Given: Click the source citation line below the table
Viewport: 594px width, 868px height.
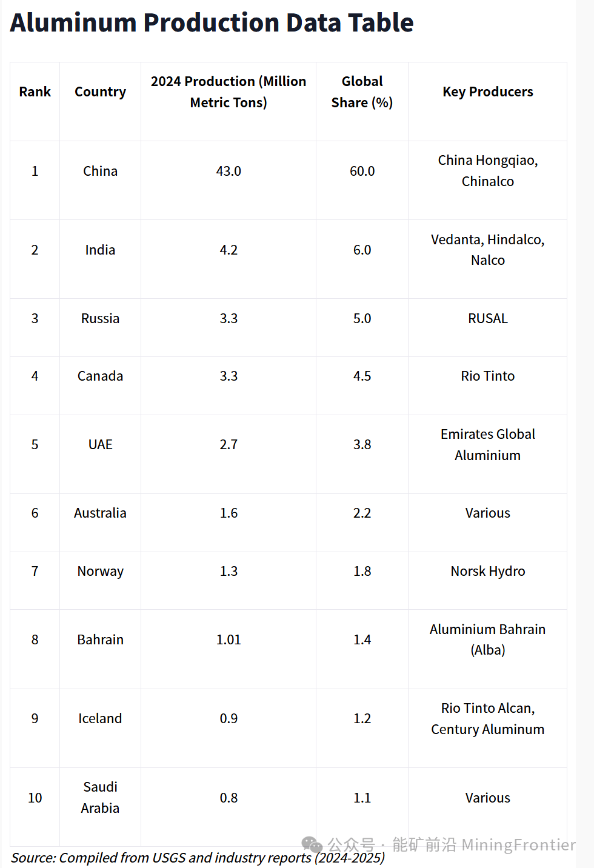Looking at the screenshot, I should (198, 858).
